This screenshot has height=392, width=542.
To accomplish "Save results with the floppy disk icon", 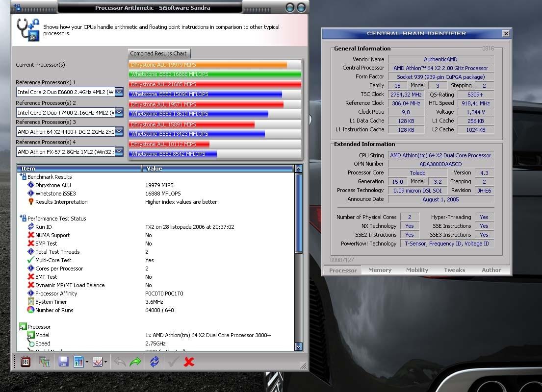I will 63,362.
